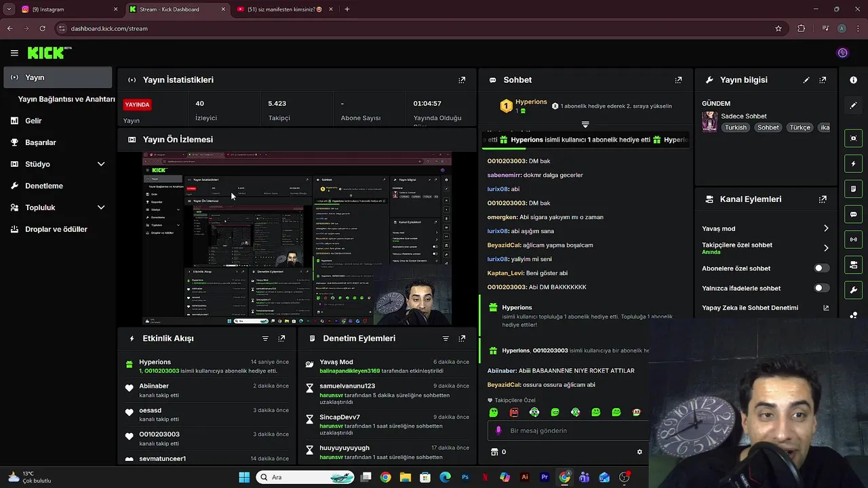Pick the first green emote above the message box
Screen dimensions: 868x488
[494, 412]
